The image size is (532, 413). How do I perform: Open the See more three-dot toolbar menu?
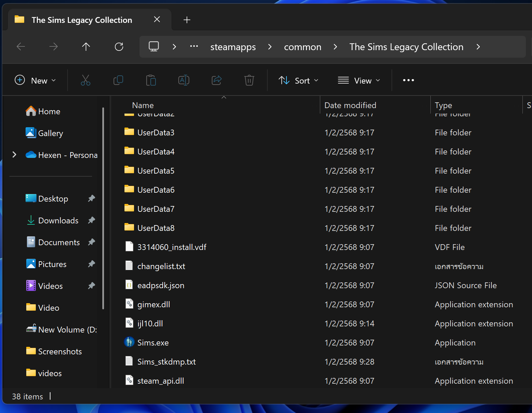[409, 80]
